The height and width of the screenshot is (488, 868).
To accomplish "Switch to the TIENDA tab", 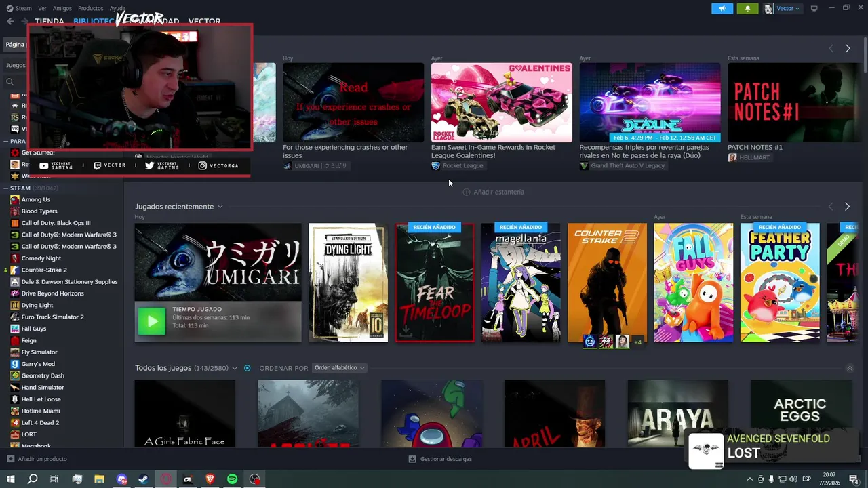I will coord(50,22).
